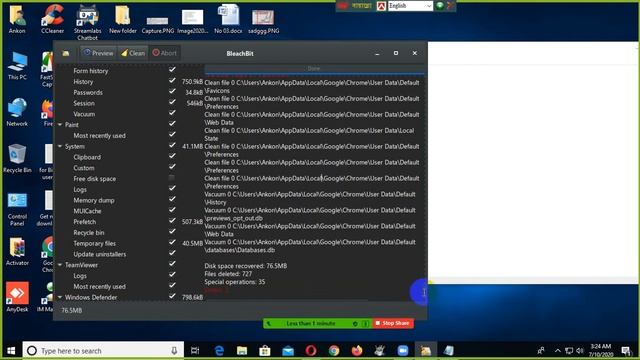The image size is (640, 360).
Task: Select the Custom cleaner option
Action: 84,168
